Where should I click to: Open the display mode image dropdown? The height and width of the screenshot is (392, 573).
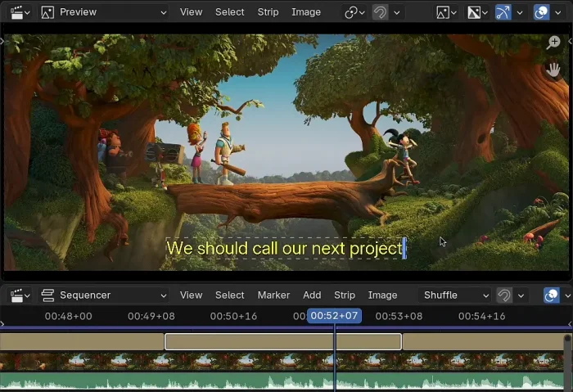point(446,13)
